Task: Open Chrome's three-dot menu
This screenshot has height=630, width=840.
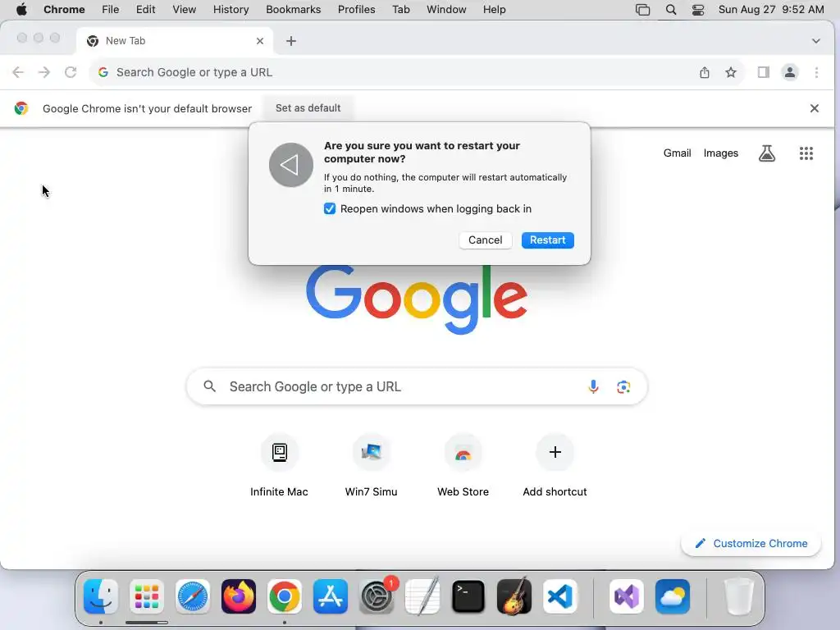Action: coord(816,72)
